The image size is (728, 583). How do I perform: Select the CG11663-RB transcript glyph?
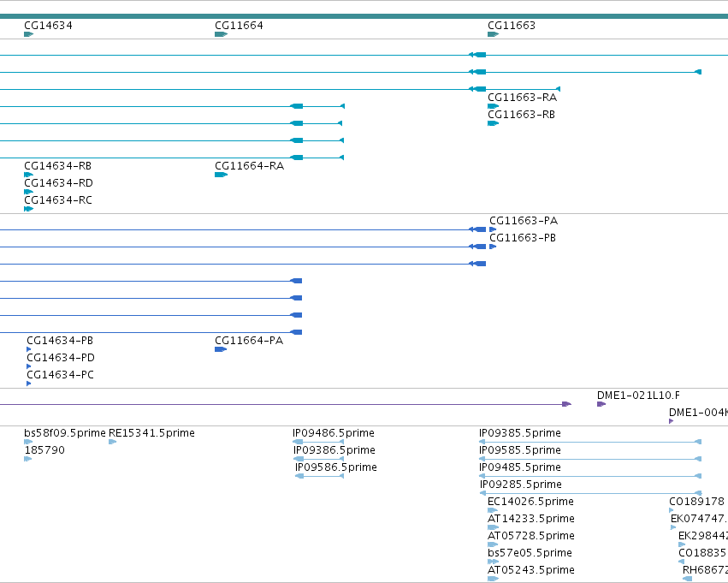493,123
